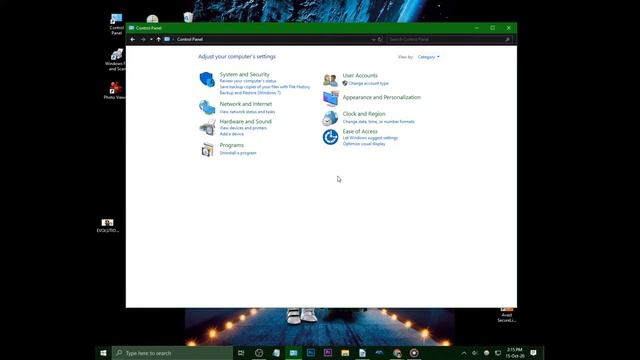Click Let Windows suggest settings
This screenshot has width=640, height=360.
click(x=370, y=138)
